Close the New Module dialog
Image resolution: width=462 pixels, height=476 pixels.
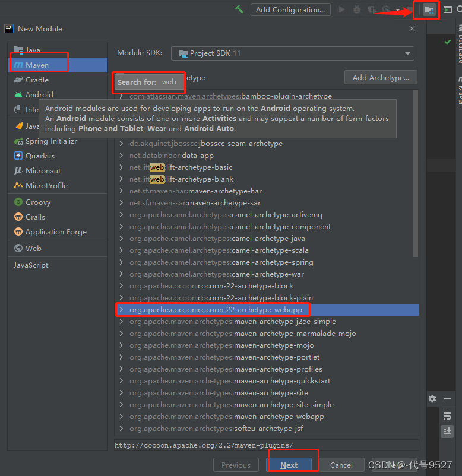point(412,29)
